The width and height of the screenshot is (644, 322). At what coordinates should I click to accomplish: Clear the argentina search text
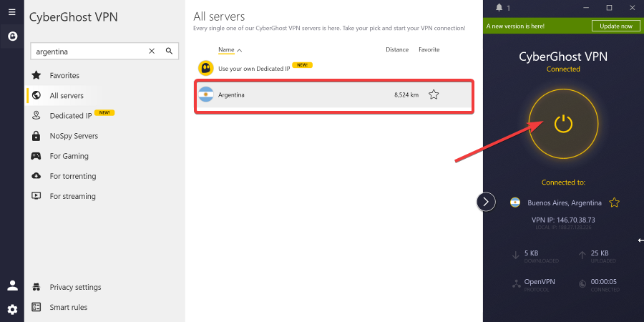(x=152, y=52)
